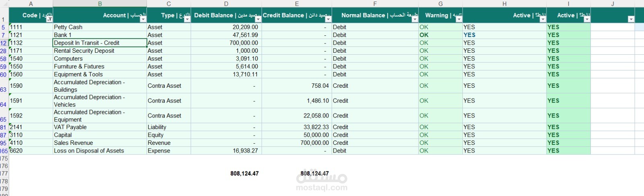Click the Furniture & Fixtures cell
644x196 pixels.
(x=100, y=66)
